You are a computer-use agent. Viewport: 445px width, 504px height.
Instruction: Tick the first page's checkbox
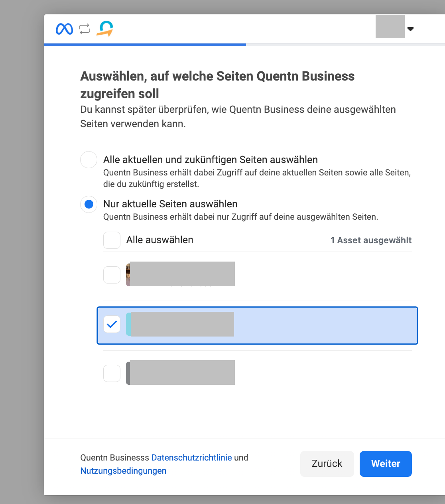pos(112,275)
